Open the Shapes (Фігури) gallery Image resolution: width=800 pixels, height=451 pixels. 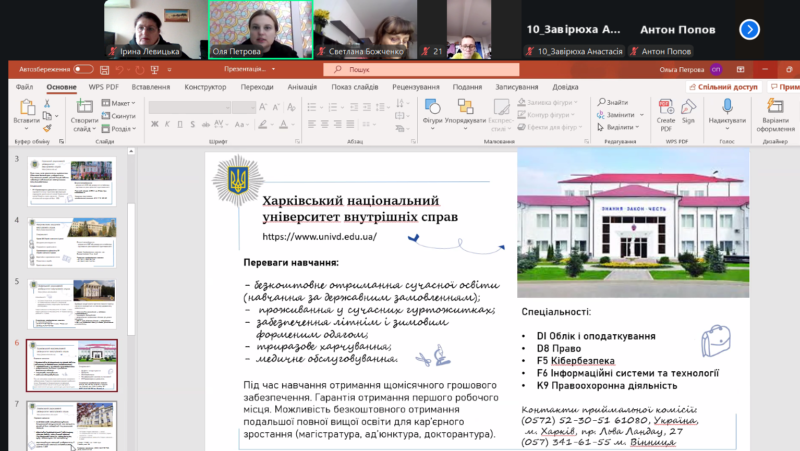[432, 108]
